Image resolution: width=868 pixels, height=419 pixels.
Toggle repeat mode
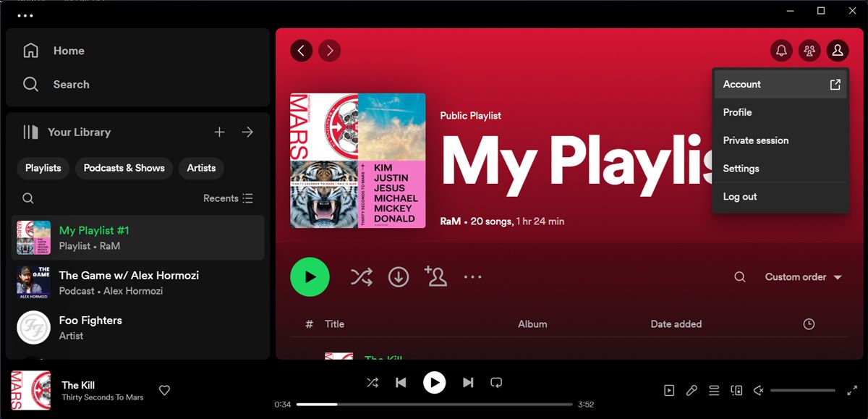[496, 382]
